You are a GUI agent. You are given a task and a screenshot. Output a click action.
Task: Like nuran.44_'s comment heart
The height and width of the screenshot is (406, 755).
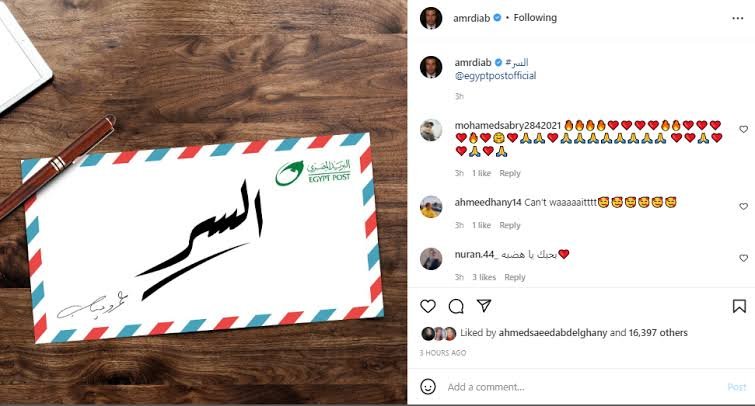(743, 258)
